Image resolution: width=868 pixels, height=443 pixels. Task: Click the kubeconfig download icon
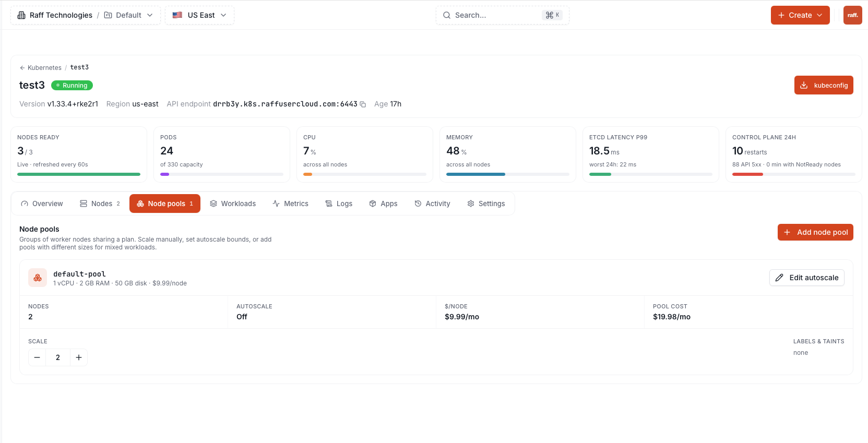(x=804, y=85)
